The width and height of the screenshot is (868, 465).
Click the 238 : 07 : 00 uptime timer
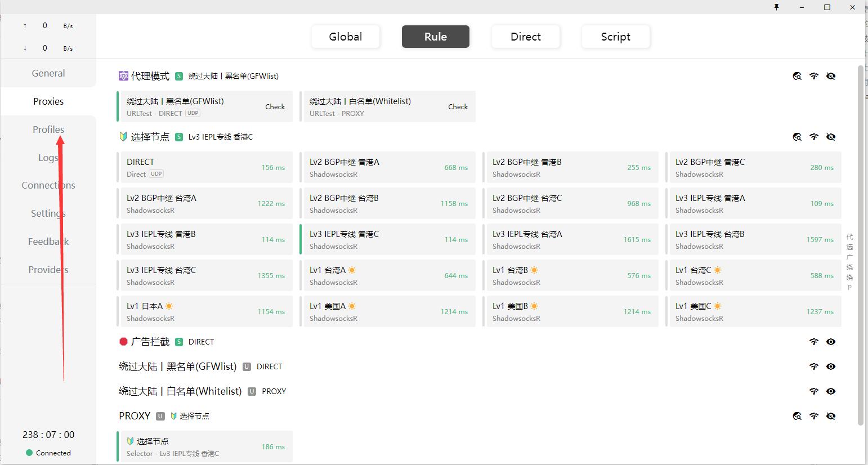48,435
